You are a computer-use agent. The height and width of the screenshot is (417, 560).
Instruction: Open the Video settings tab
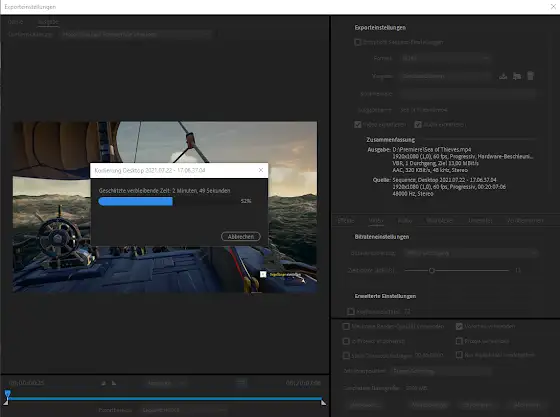point(376,221)
